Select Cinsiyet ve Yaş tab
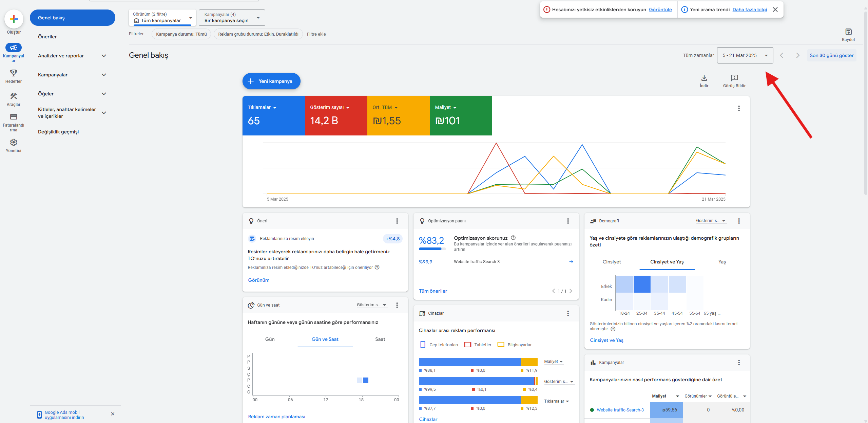Viewport: 868px width, 423px height. click(x=667, y=262)
